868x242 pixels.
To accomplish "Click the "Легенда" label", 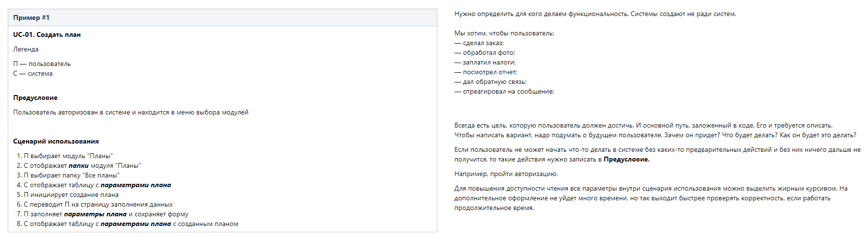I will 26,49.
